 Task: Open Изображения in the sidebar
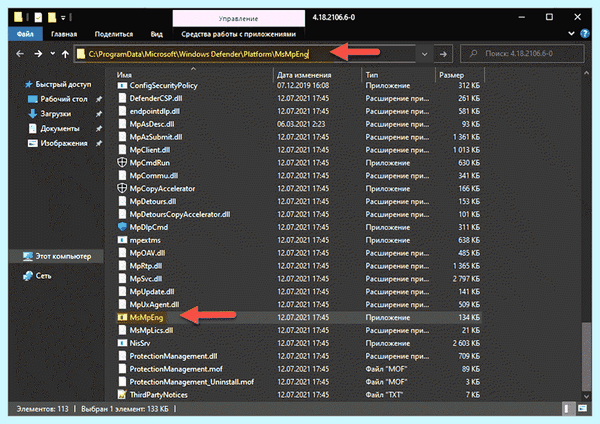[64, 144]
